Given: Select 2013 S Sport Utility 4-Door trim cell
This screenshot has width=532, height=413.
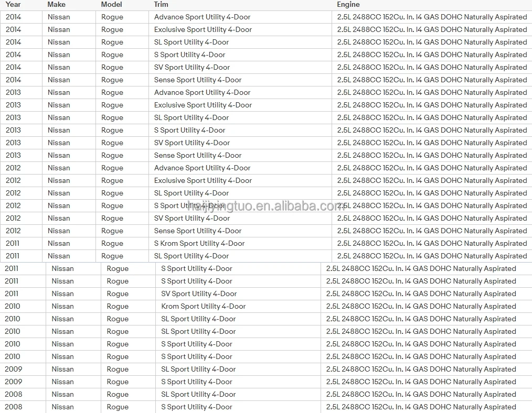Looking at the screenshot, I should point(240,130).
